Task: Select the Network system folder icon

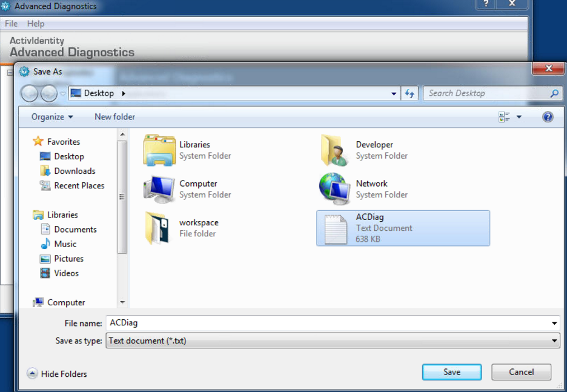Action: click(335, 189)
